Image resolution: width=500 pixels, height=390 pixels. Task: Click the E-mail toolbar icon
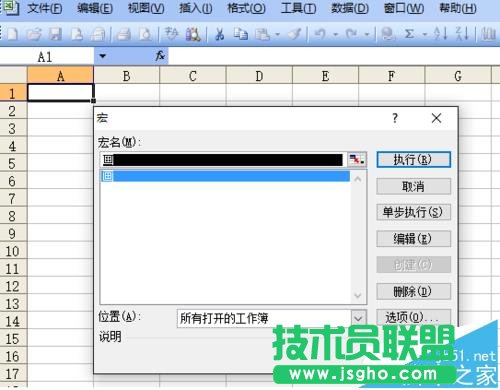98,34
